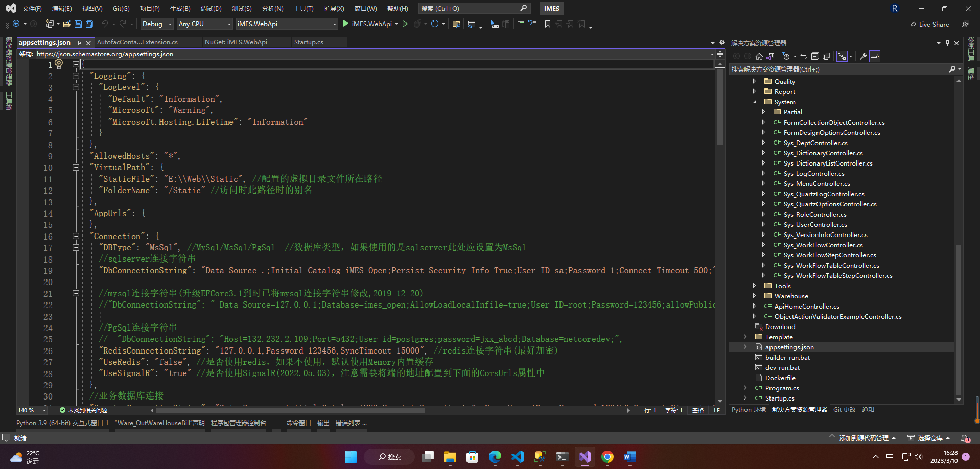Viewport: 980px width, 469px height.
Task: Open the 错误列表 bottom panel tab
Action: 351,423
